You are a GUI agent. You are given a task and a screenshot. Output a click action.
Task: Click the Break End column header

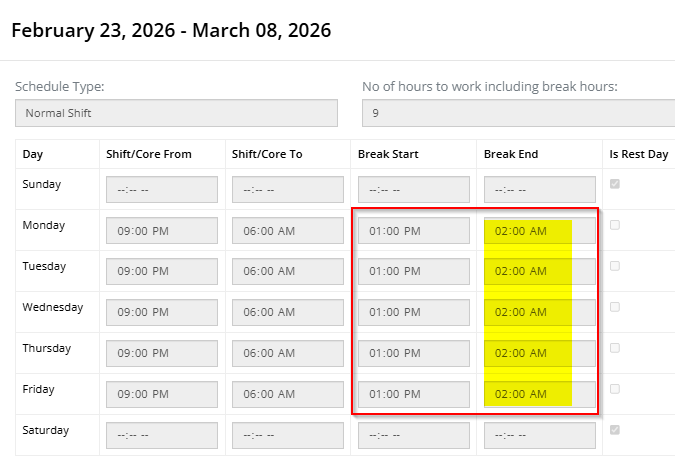513,154
